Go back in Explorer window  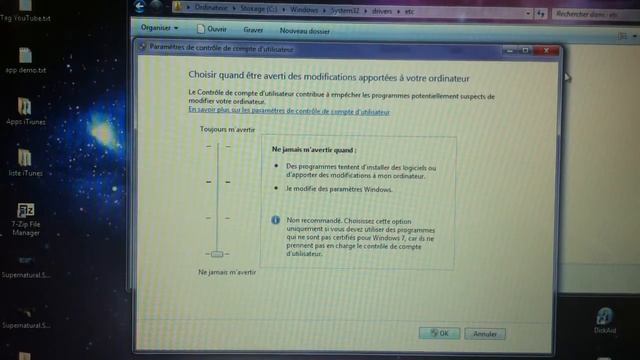(140, 6)
